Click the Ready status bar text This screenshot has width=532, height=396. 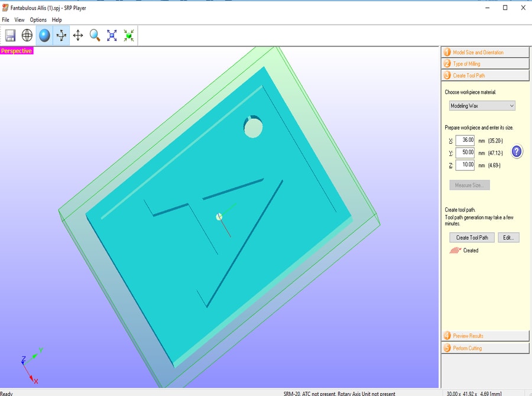pos(7,393)
